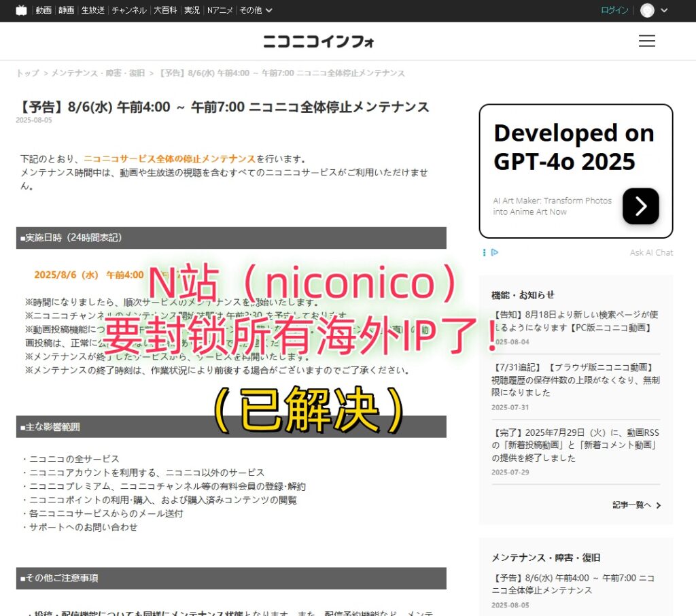The height and width of the screenshot is (616, 696).
Task: Expand the account chevron beside the avatar
Action: point(664,10)
